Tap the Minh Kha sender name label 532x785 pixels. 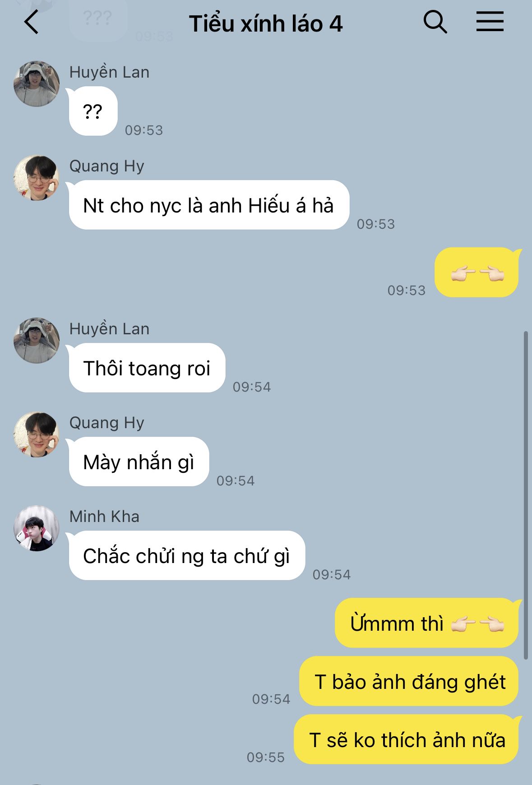[x=104, y=516]
